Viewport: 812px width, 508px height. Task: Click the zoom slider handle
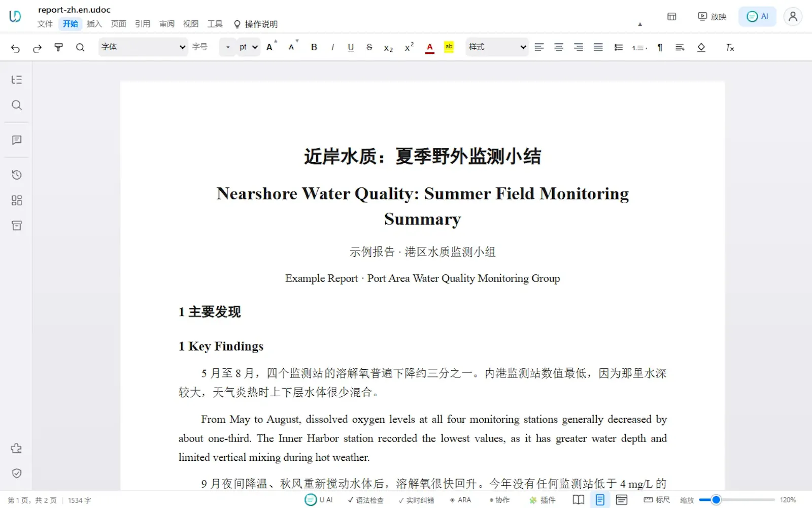(716, 500)
